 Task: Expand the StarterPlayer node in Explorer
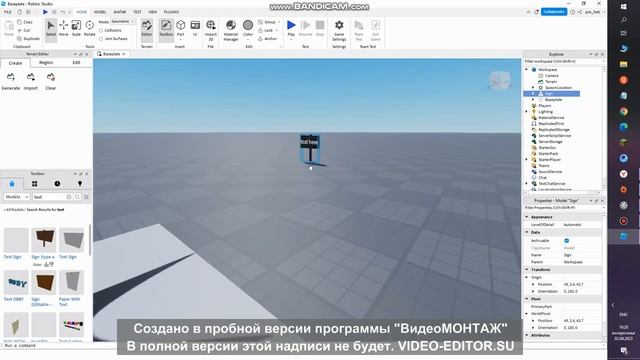point(527,160)
